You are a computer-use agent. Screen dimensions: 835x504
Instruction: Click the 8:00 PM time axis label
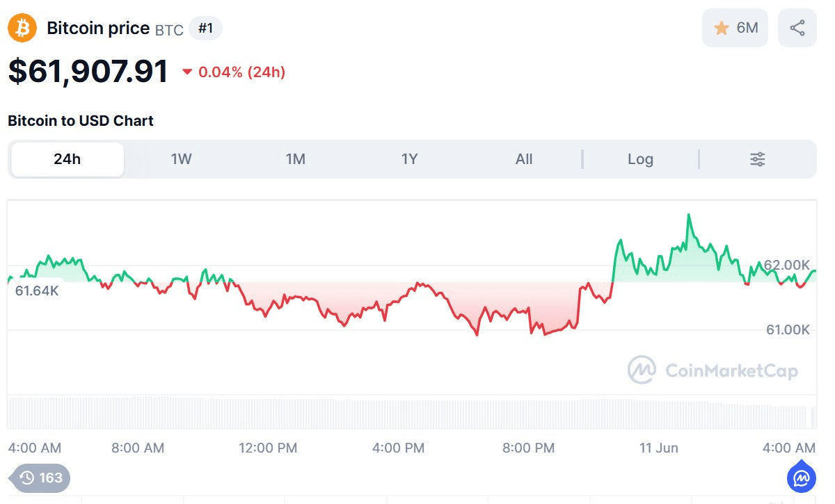tap(529, 448)
